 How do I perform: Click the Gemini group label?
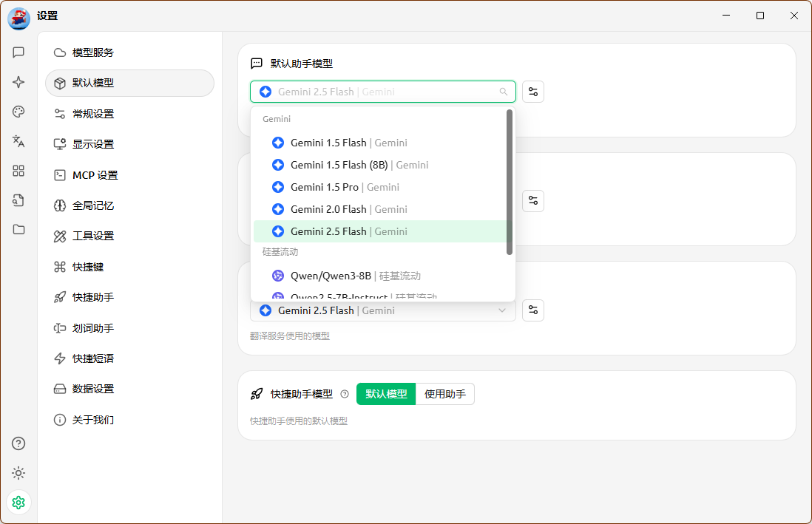[x=277, y=119]
